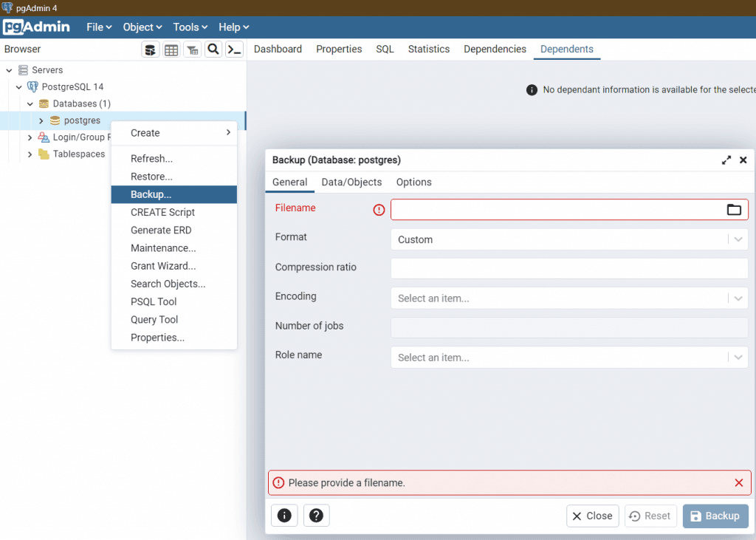The height and width of the screenshot is (540, 756).
Task: Open View Data table grid icon
Action: pyautogui.click(x=171, y=49)
